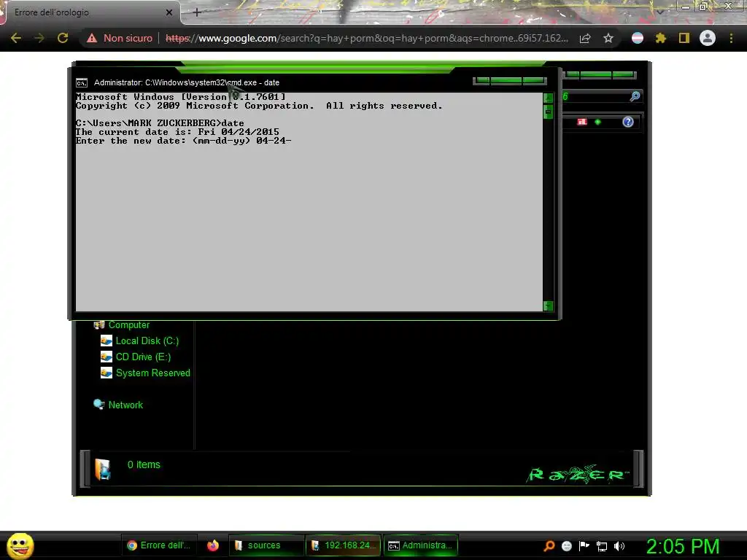Screen dimensions: 747x560
Task: Select System Reserved drive in the tree
Action: point(153,373)
